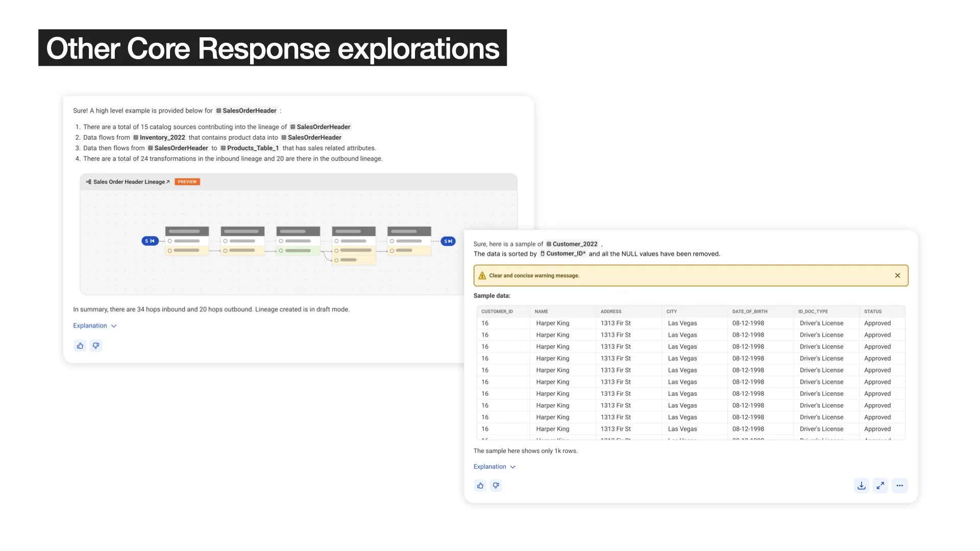Viewport: 980px width, 551px height.
Task: Expand the right lineage 5-hops node
Action: (x=448, y=241)
